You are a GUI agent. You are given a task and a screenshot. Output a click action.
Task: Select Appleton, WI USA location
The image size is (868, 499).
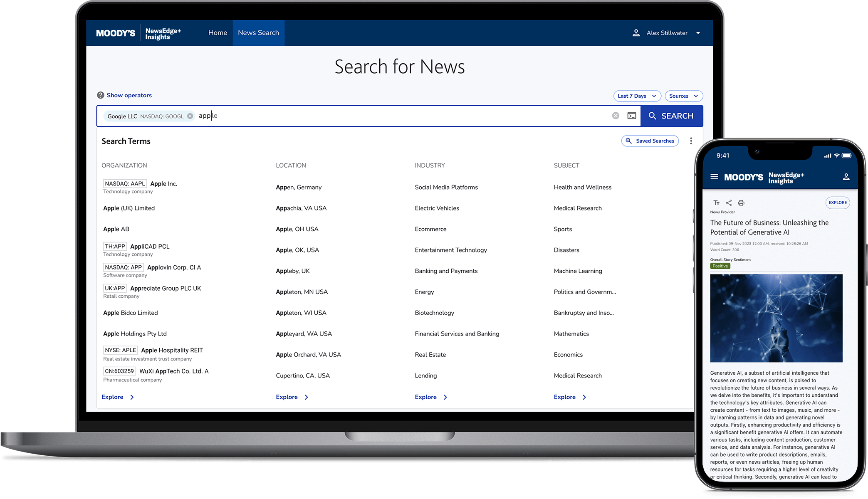(x=301, y=313)
